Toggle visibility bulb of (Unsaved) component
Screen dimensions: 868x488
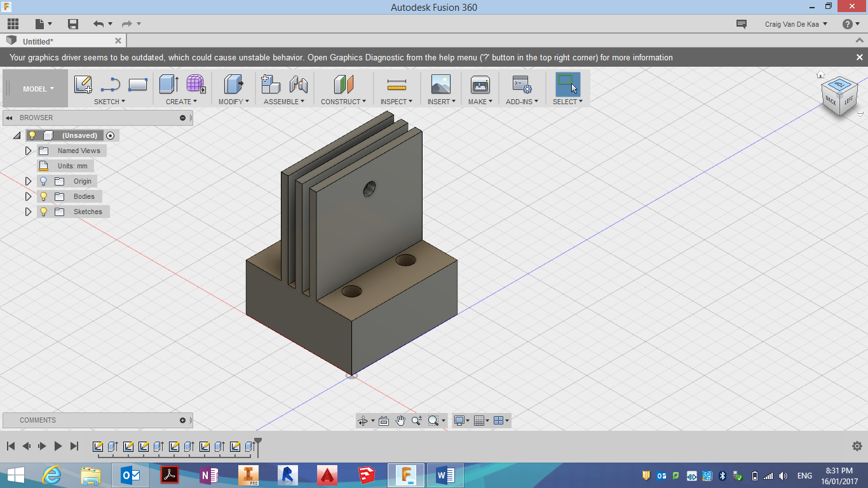(32, 135)
